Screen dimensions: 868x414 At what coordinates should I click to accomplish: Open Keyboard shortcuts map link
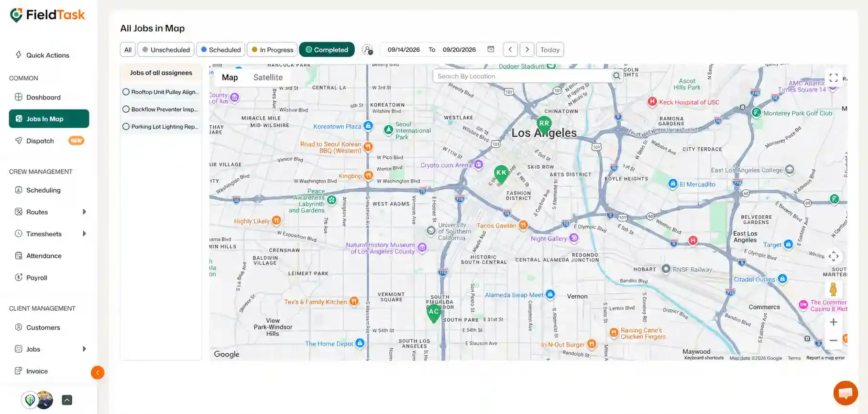point(704,358)
